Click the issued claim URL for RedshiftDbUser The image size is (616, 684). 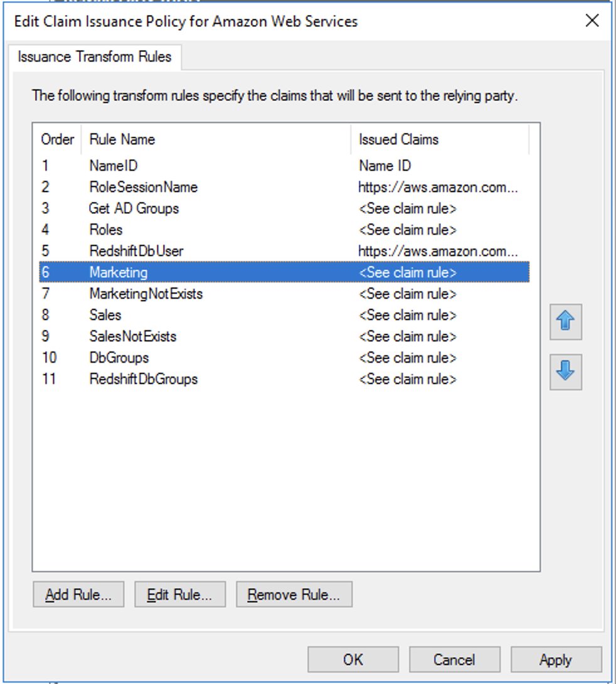[x=438, y=251]
